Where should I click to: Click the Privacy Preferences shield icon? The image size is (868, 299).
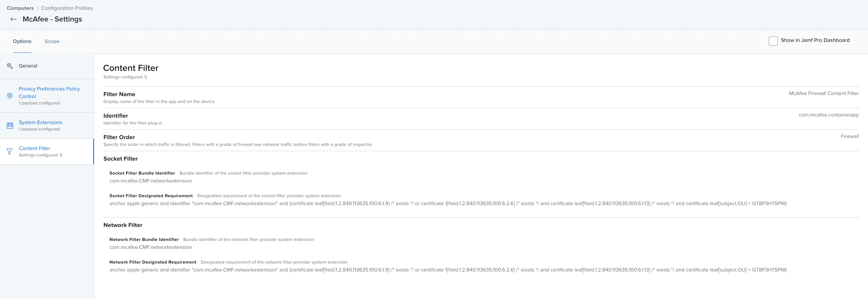pos(10,96)
